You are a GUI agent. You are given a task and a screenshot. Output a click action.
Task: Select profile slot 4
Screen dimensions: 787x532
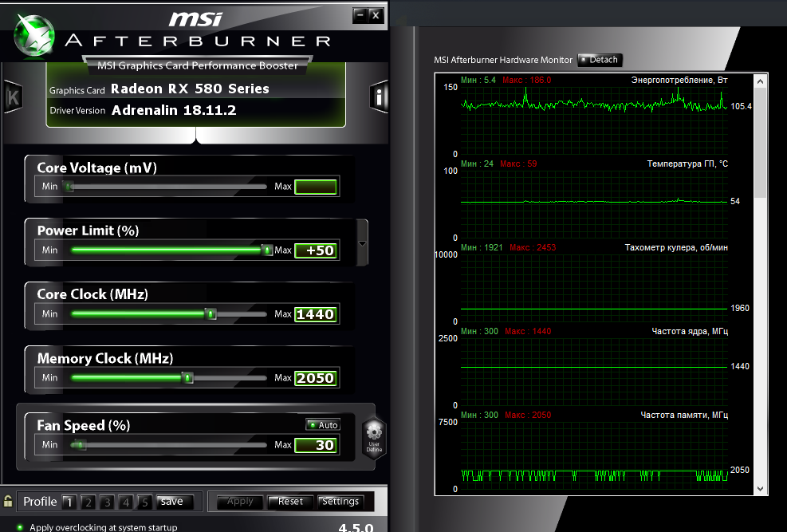(125, 502)
